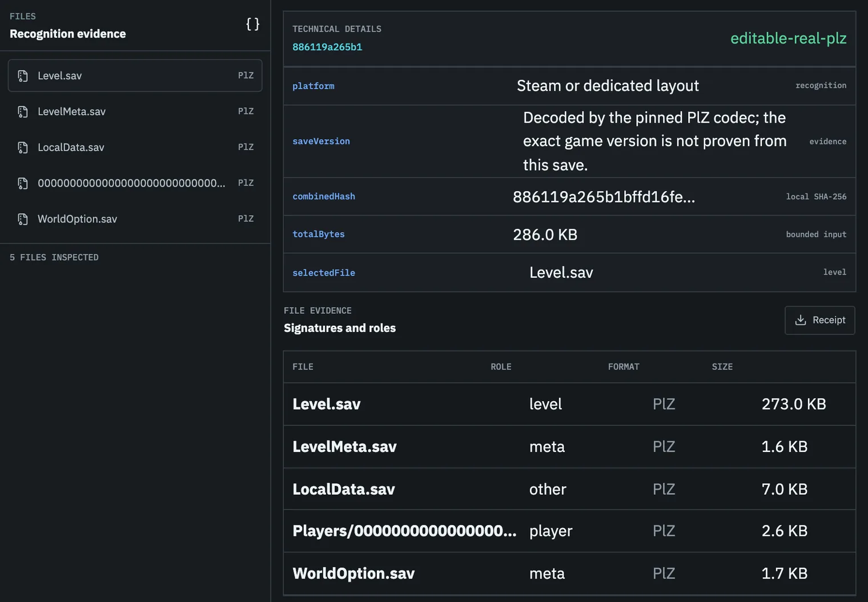The image size is (868, 602).
Task: Click WorldOption.sav in the signatures table
Action: 353,573
